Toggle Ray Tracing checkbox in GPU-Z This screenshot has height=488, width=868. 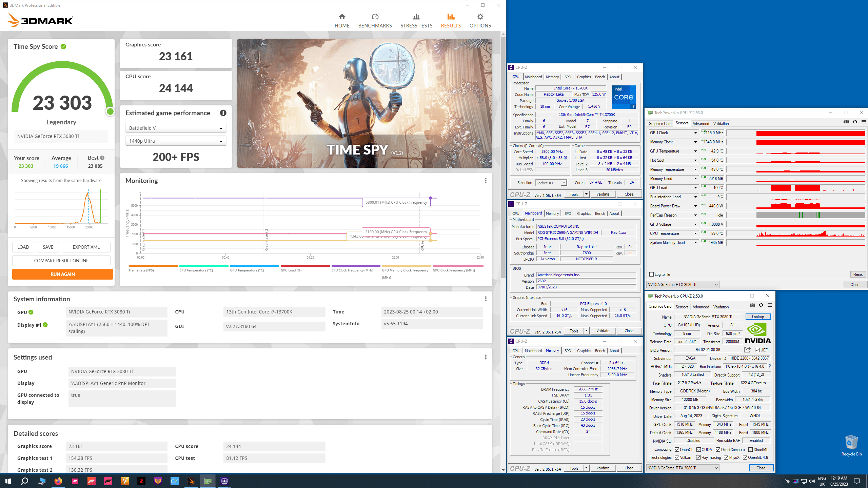tap(698, 457)
